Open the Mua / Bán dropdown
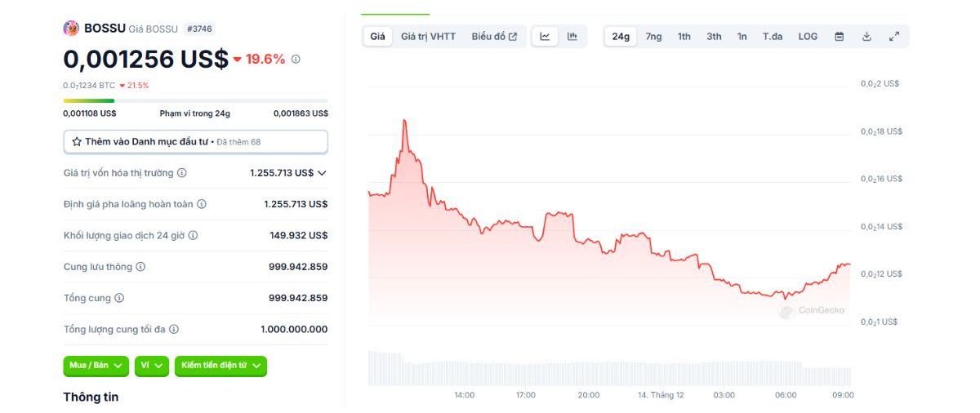Screen dimensions: 980x413 96,366
